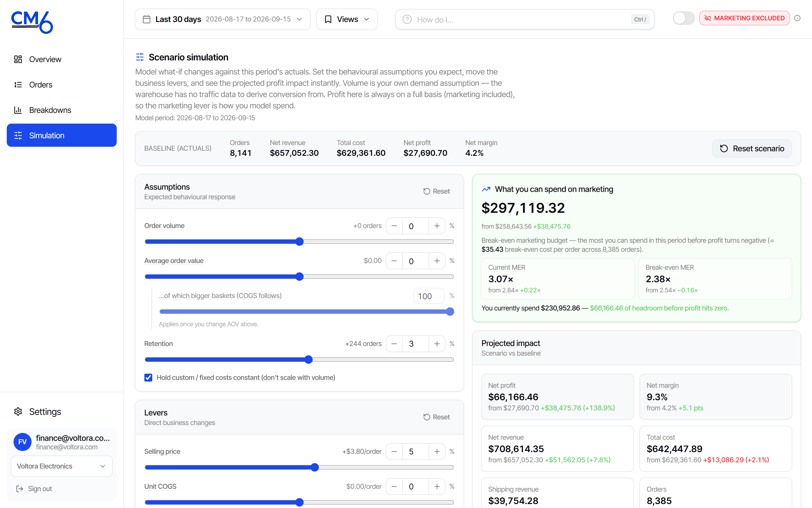Decrease Order volume with minus button
The width and height of the screenshot is (812, 508).
pos(394,226)
